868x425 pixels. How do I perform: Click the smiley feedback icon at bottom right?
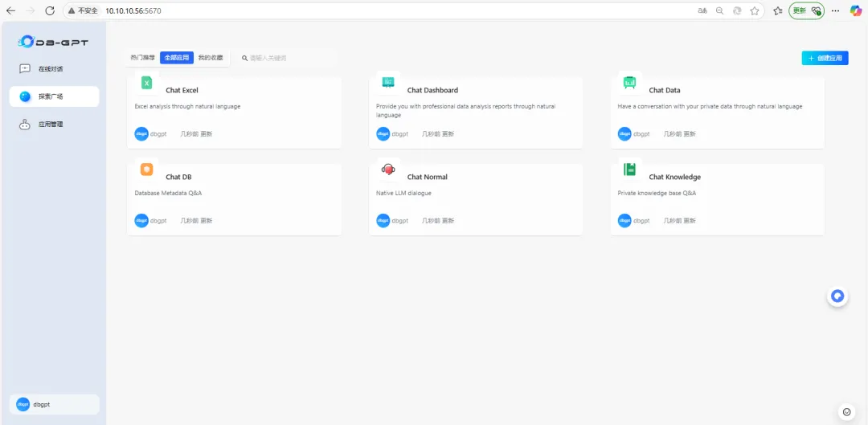(845, 412)
